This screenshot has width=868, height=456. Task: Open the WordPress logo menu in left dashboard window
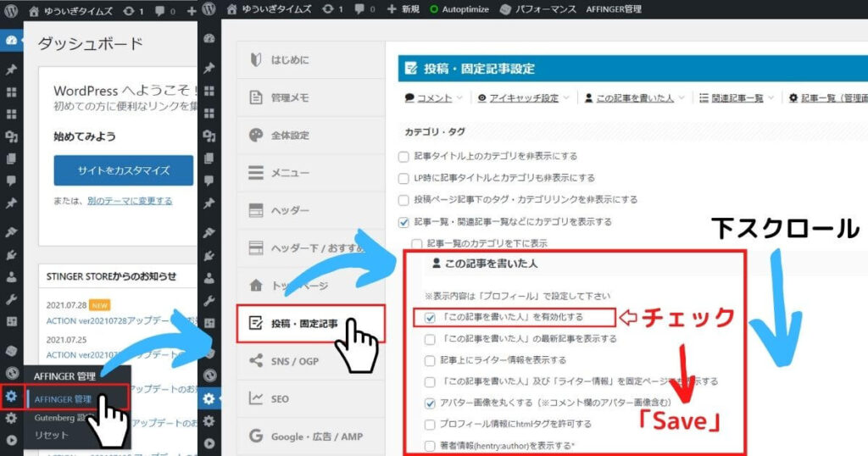point(11,10)
